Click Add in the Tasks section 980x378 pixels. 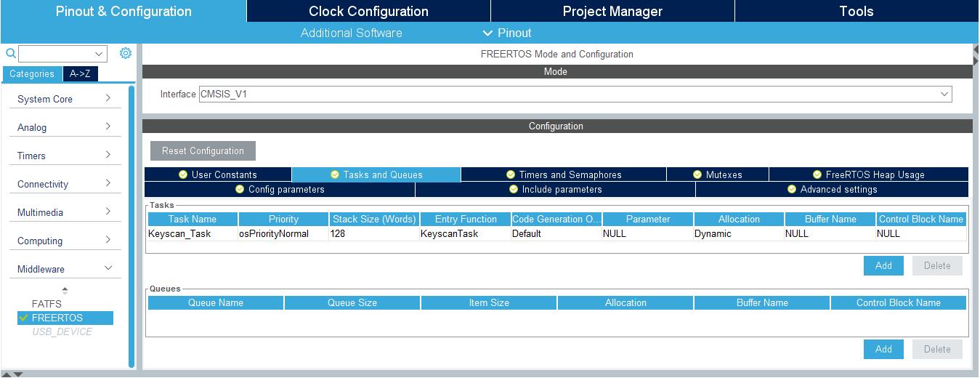(x=883, y=265)
